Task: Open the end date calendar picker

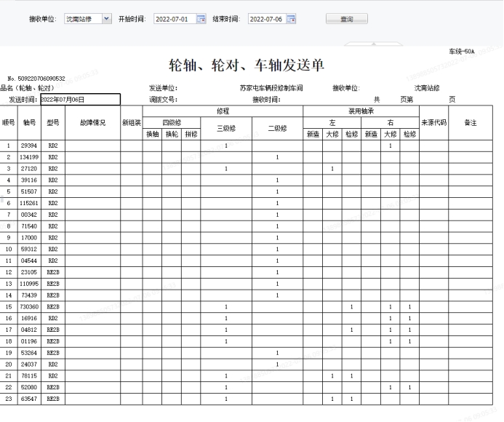Action: tap(291, 19)
